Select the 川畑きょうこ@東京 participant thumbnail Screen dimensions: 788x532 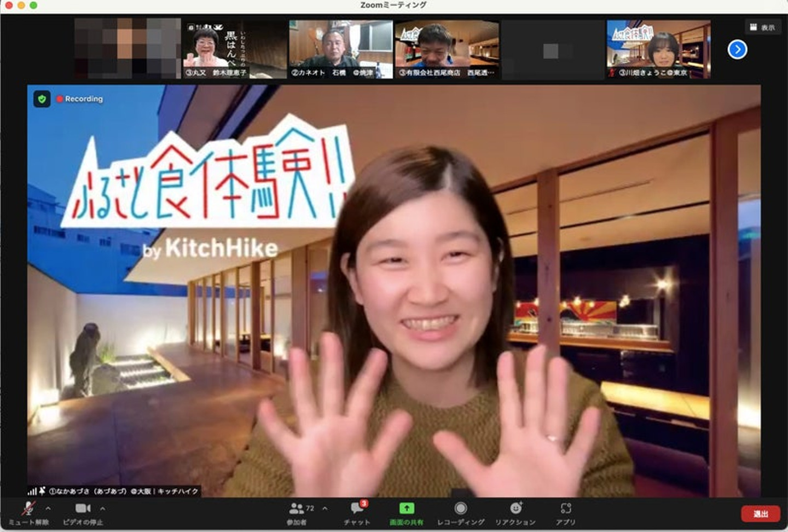pos(658,49)
